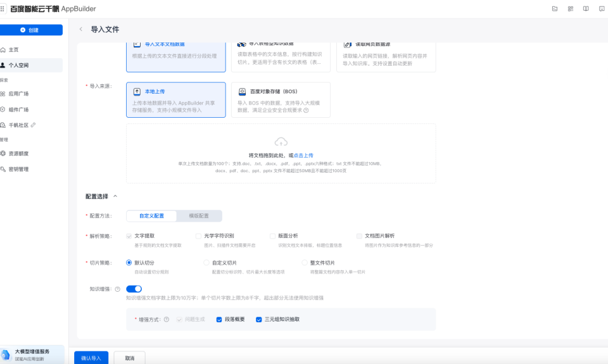Select the 默认切分 radio button

tap(129, 263)
